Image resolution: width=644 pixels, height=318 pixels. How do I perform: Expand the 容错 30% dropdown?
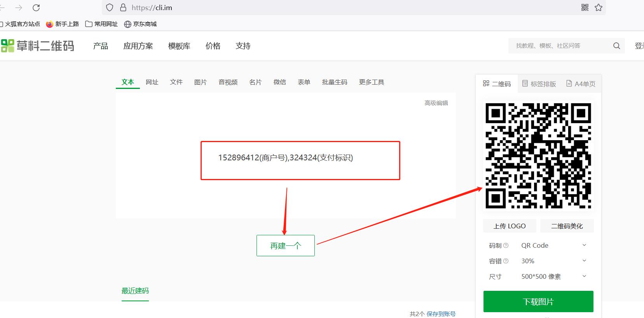pos(554,261)
